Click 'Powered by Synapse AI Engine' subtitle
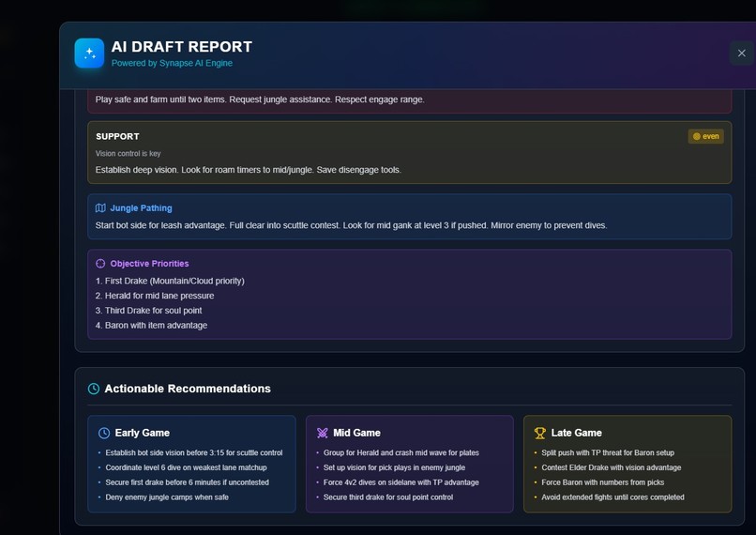Screen dimensions: 756x535 point(172,63)
